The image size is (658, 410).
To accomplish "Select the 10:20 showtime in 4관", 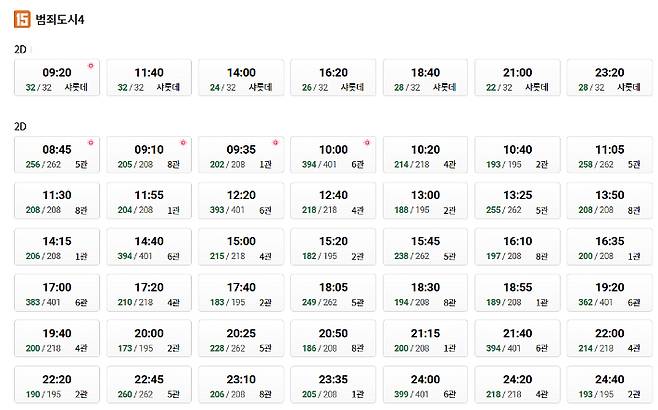I will [426, 155].
